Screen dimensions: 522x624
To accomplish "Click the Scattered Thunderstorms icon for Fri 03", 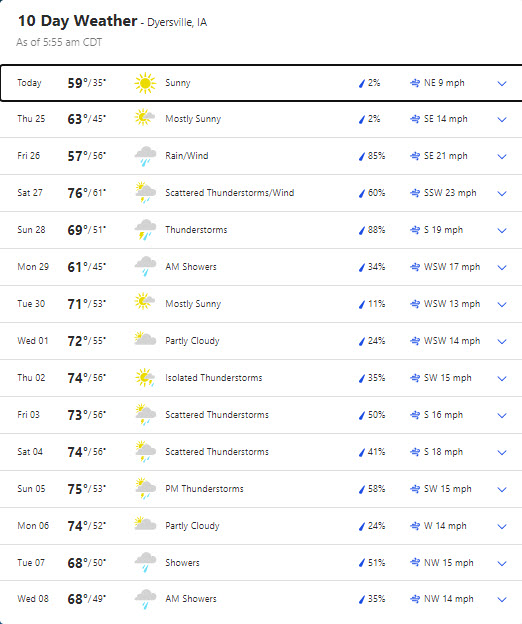I will [x=145, y=414].
